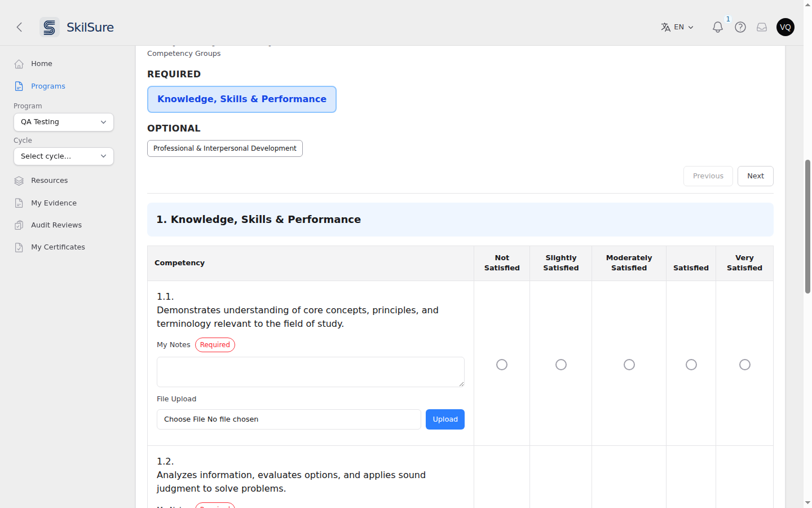Go to Home in sidebar

coord(42,64)
